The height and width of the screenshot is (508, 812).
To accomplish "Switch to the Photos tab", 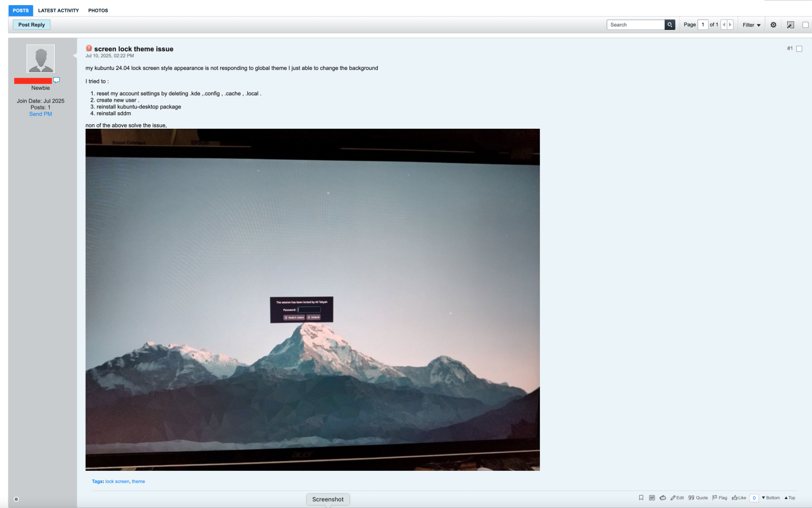I will coord(98,11).
